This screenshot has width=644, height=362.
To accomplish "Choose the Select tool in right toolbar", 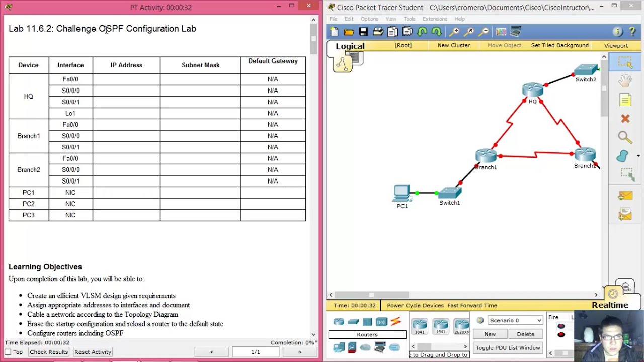I will pyautogui.click(x=625, y=63).
